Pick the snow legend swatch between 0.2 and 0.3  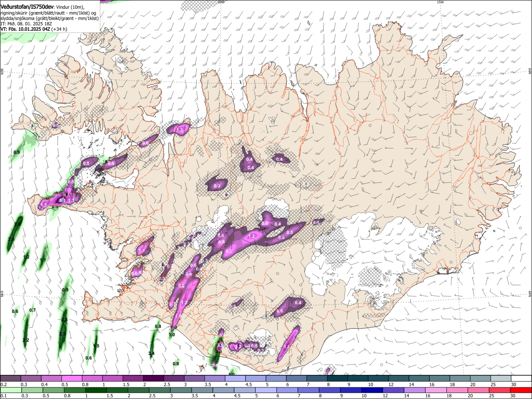click(10, 378)
